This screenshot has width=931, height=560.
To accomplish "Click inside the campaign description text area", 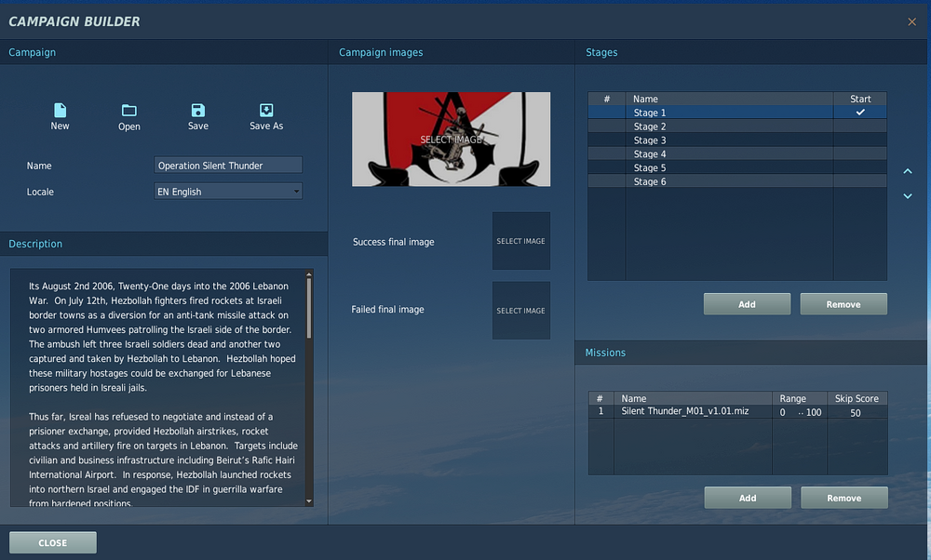I will pos(158,387).
